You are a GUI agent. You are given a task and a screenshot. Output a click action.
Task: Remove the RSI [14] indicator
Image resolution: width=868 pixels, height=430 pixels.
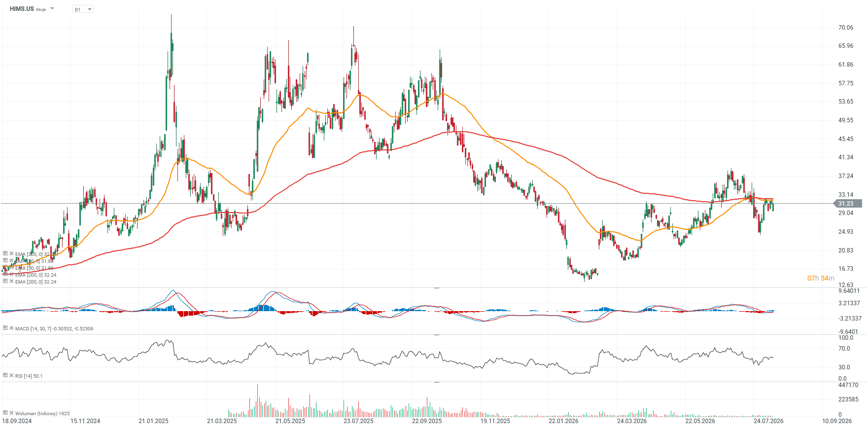(11, 375)
